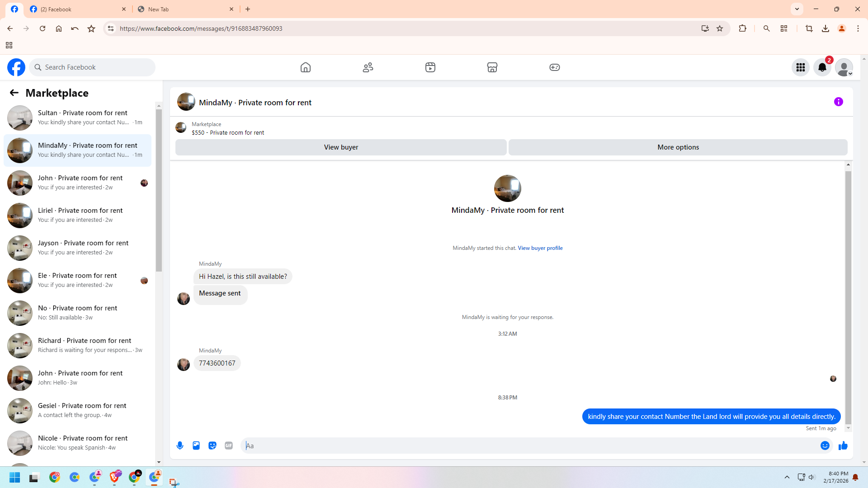The image size is (868, 488).
Task: Click the View buyer button
Action: pyautogui.click(x=341, y=147)
